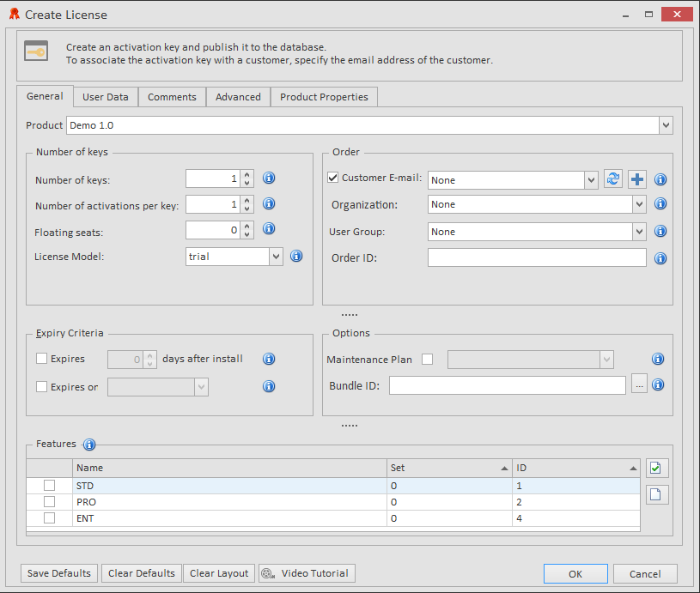The width and height of the screenshot is (700, 593).
Task: Click into the Order ID text field
Action: [537, 258]
